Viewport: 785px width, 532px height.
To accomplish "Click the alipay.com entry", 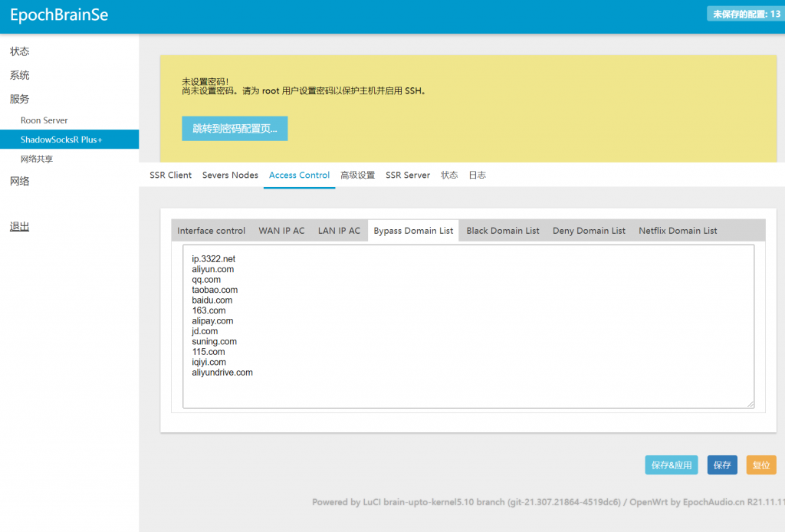I will point(212,320).
